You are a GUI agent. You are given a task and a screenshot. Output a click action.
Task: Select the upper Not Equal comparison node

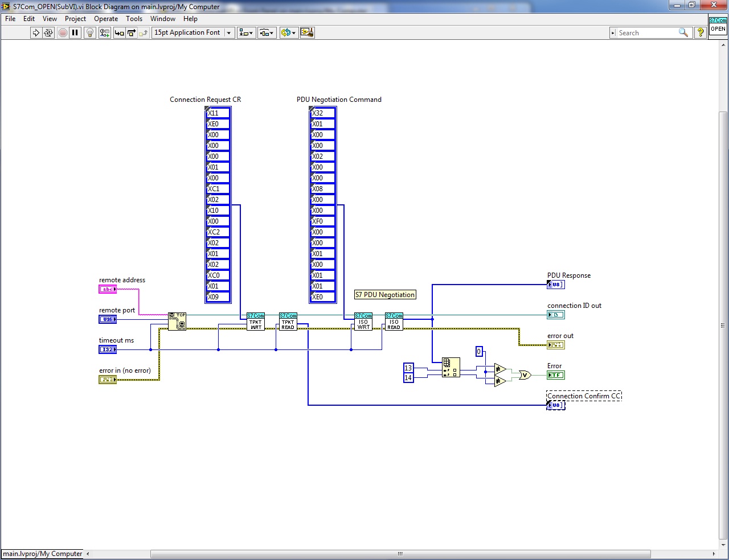500,369
